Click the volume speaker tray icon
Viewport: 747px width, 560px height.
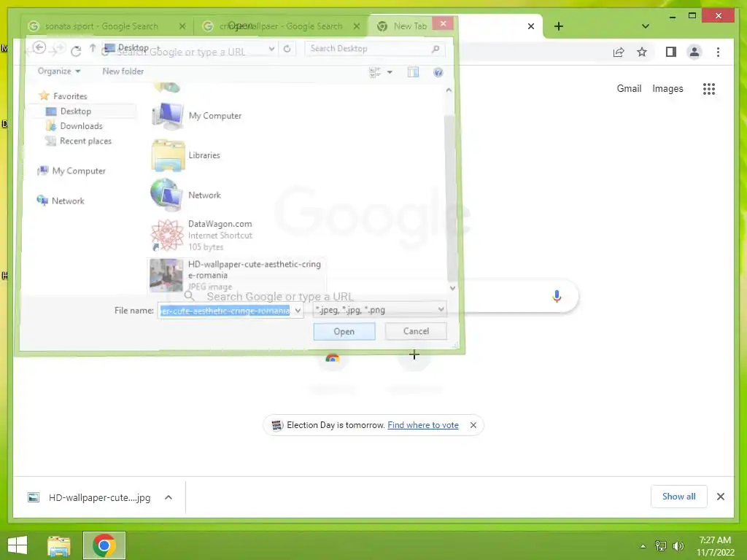[678, 546]
